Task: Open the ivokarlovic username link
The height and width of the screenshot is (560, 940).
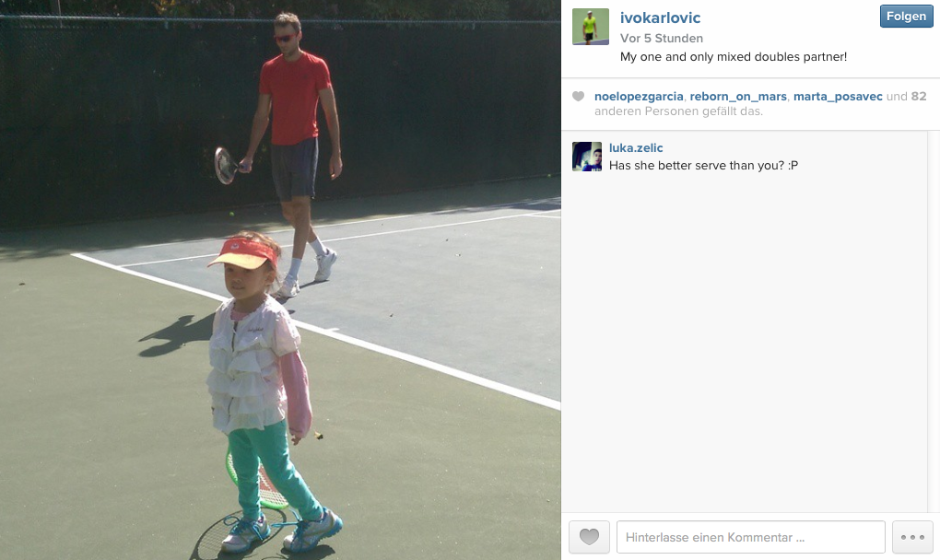Action: tap(660, 18)
